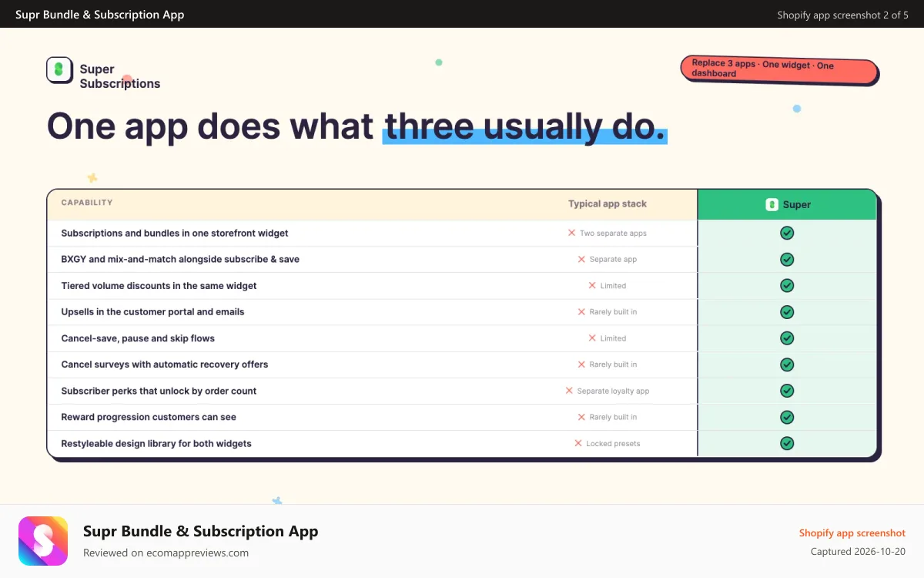Screen dimensions: 924x578
Task: Click the Captured 2026-10-20 date
Action: 858,552
